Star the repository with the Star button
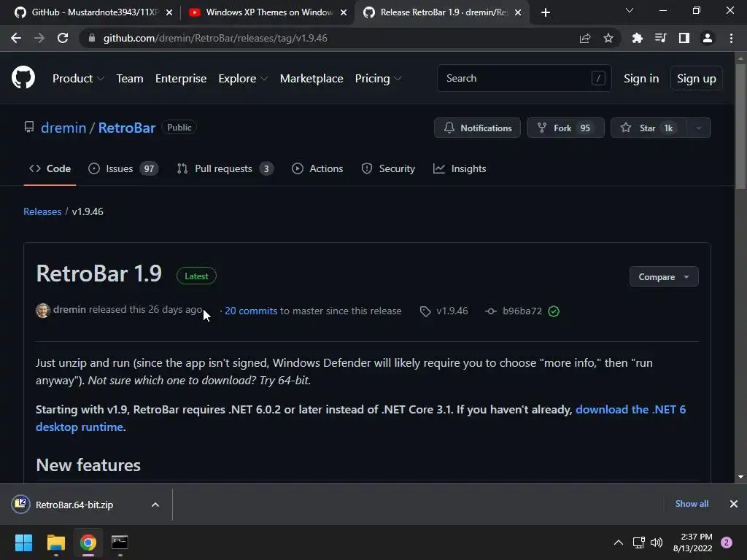 [x=649, y=128]
